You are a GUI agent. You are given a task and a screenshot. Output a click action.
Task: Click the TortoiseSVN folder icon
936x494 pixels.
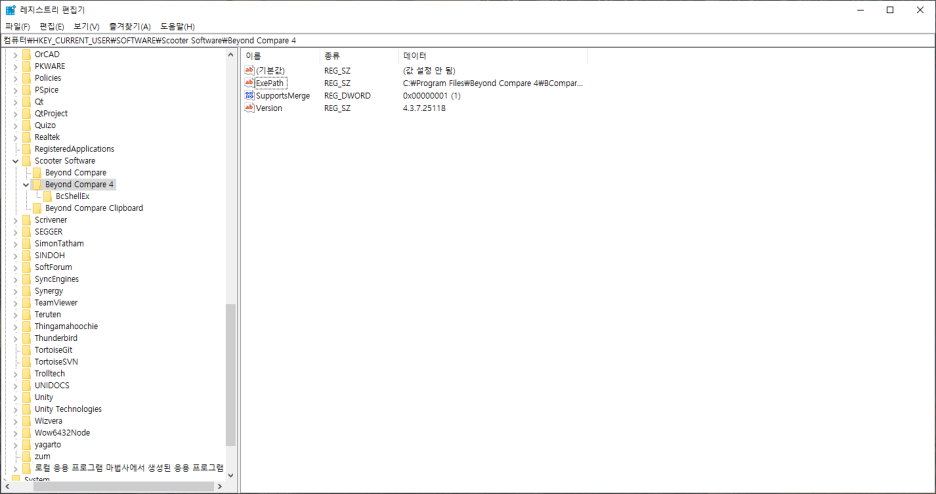pos(26,362)
